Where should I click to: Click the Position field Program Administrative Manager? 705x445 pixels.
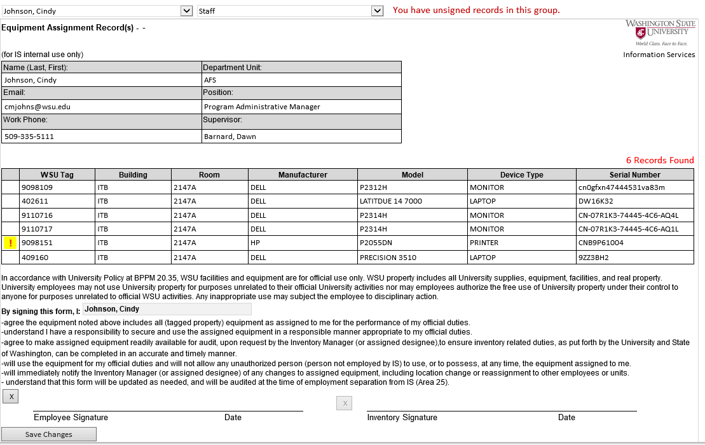click(300, 106)
